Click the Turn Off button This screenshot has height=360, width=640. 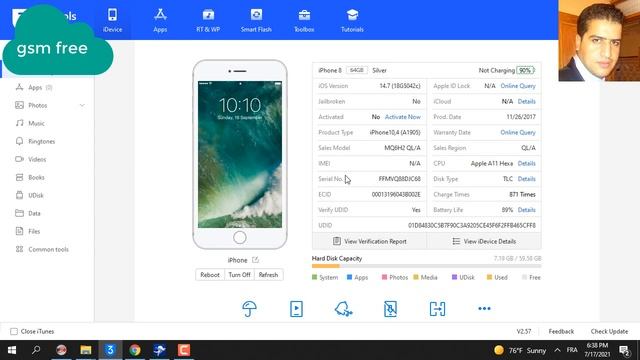tap(239, 275)
